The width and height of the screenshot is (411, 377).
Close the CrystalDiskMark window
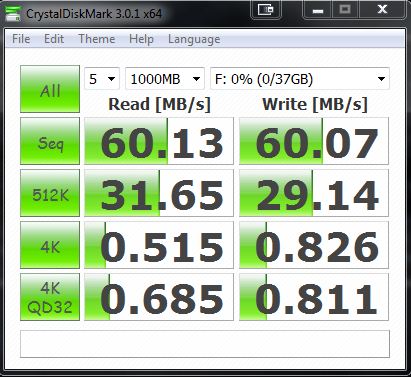click(x=382, y=9)
